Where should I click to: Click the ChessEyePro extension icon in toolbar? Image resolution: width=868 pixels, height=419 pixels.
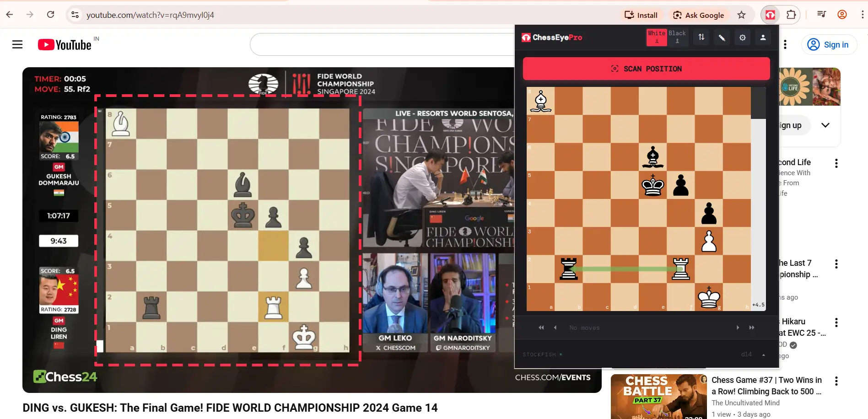pos(770,15)
